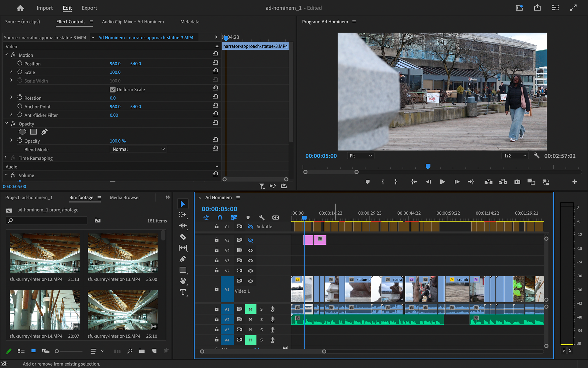Select the Ripple Edit tool
This screenshot has width=588, height=368.
pos(183,226)
